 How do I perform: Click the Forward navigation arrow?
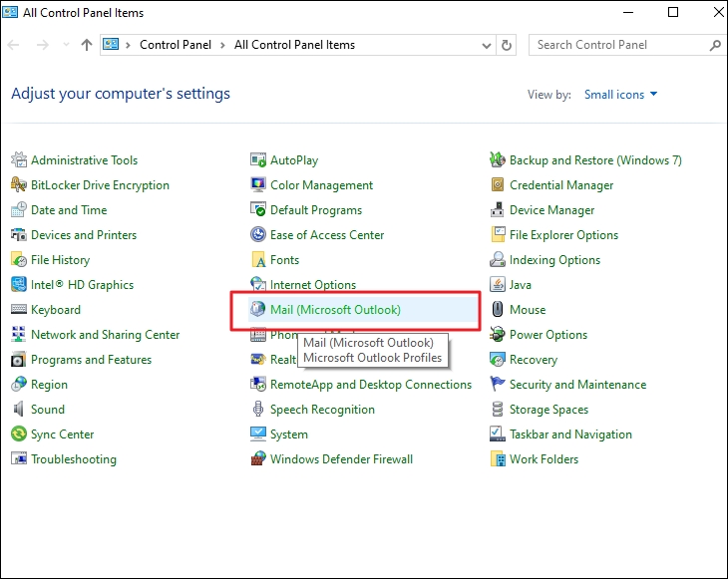pos(42,45)
